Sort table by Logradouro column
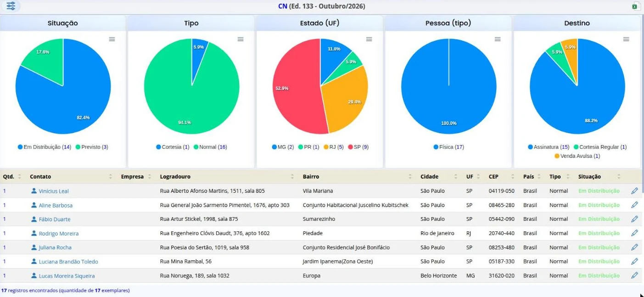The image size is (644, 297). (x=227, y=177)
